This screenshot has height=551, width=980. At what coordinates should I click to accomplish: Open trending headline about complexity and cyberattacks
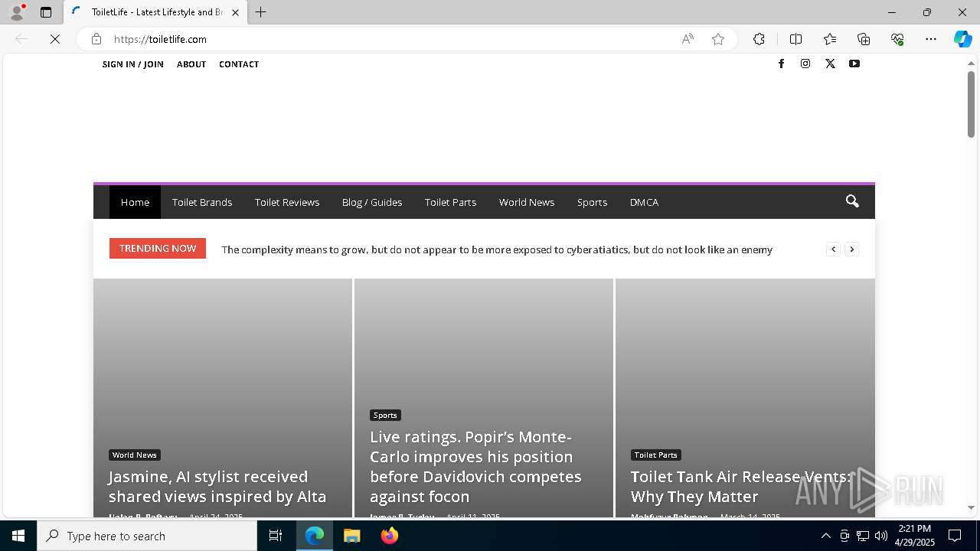(x=497, y=249)
